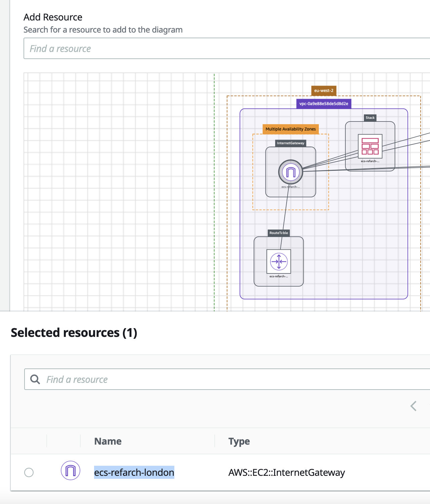Collapse the Selected resources panel with the chevron
This screenshot has width=430, height=504.
point(413,406)
